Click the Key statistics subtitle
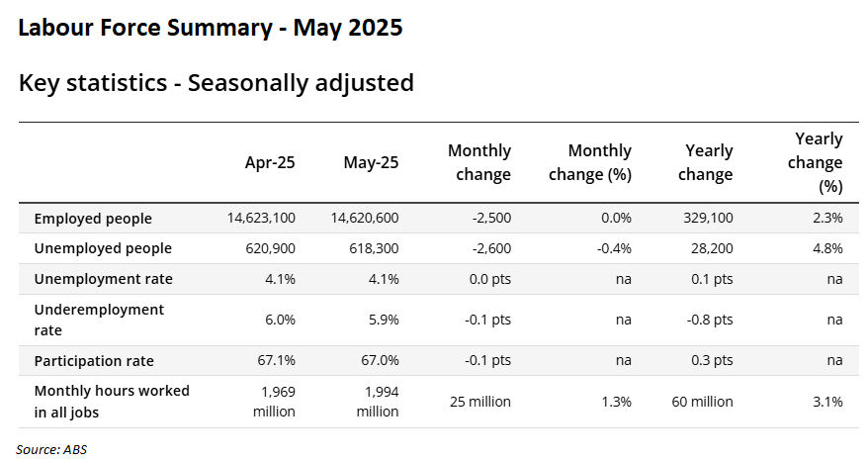Screen dimensions: 868x461 point(216,82)
